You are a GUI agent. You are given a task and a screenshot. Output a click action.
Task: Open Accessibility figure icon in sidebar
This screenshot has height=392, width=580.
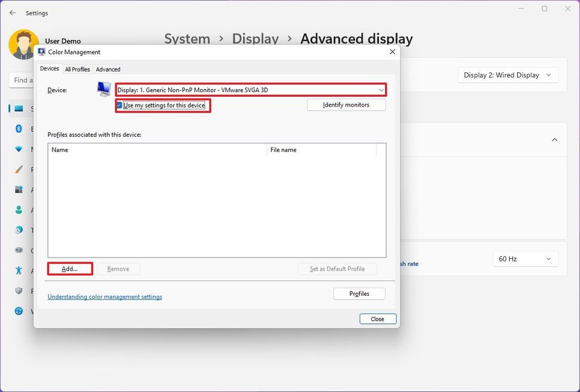19,271
